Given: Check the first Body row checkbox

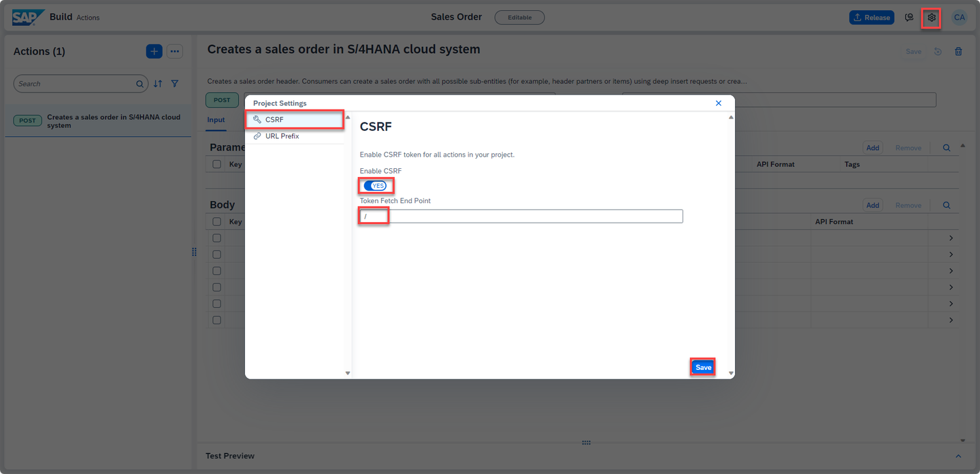Looking at the screenshot, I should (216, 238).
